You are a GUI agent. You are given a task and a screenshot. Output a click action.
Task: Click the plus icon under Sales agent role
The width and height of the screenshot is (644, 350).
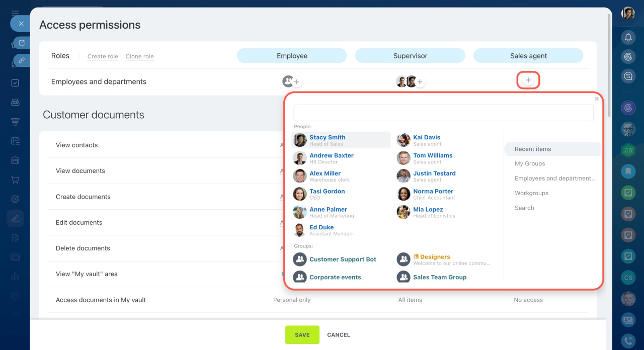point(528,80)
